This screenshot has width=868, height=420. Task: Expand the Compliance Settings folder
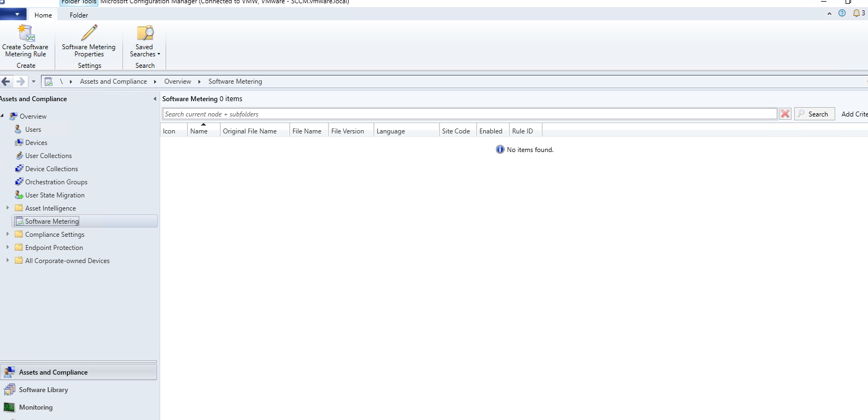8,234
